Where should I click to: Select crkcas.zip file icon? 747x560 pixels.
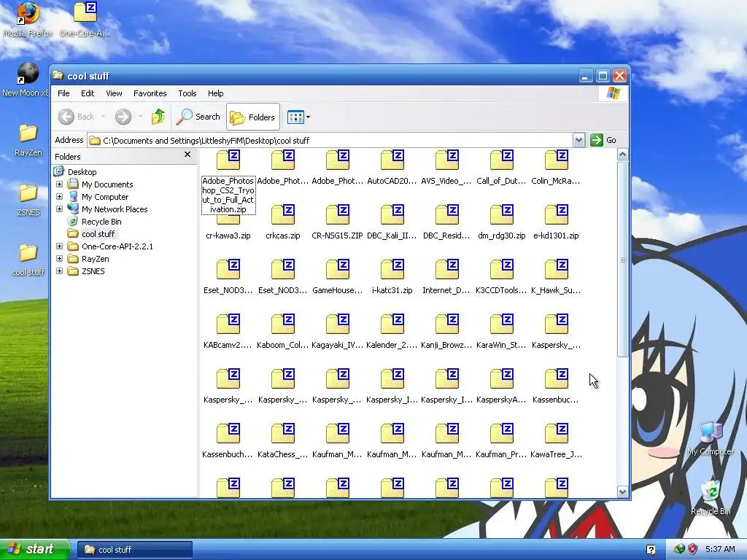click(x=283, y=215)
